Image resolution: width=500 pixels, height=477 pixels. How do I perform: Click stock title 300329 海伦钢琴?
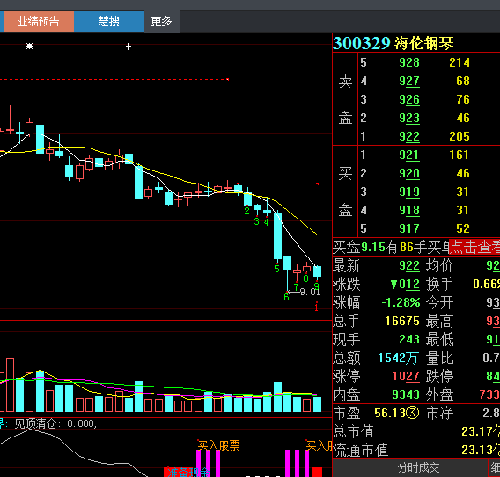pos(393,43)
